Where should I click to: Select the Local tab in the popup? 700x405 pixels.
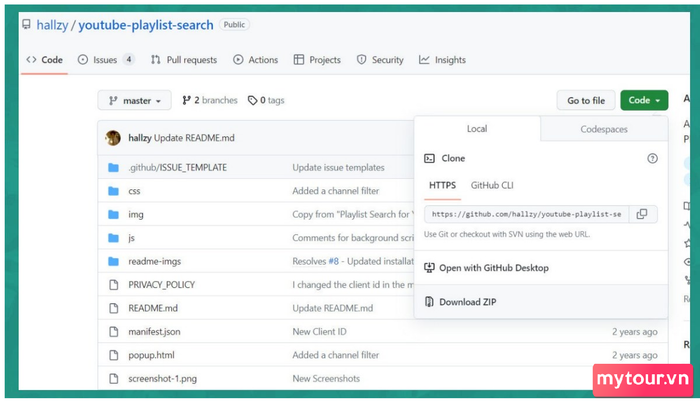tap(477, 129)
